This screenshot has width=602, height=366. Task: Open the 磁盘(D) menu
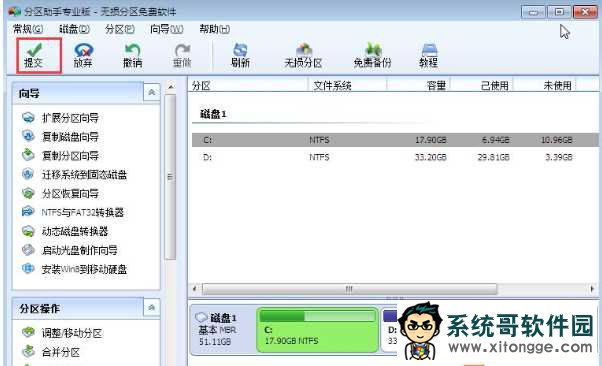click(74, 29)
